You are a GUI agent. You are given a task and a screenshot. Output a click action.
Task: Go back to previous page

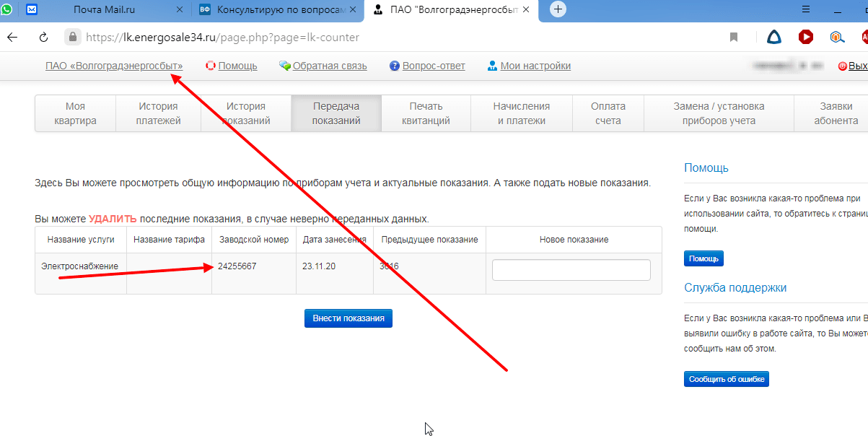point(12,38)
